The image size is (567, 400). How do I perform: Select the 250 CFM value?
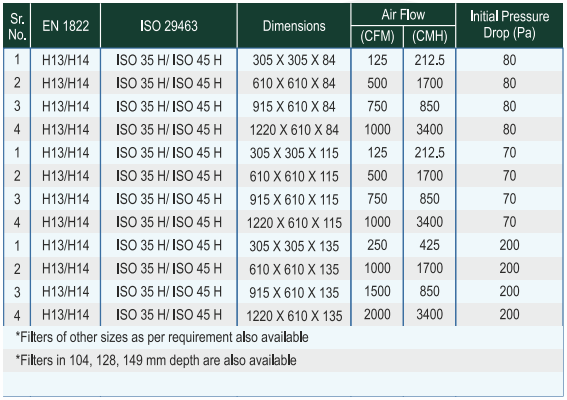tap(377, 245)
